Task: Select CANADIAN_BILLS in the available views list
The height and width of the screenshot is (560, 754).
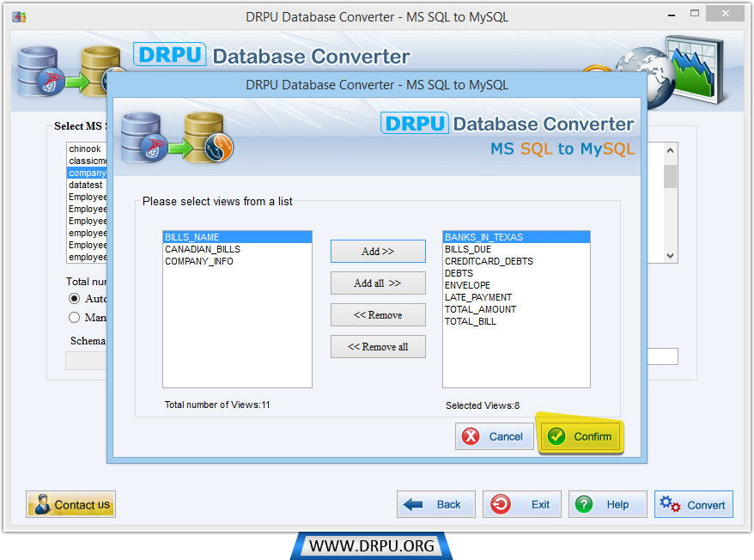Action: (x=238, y=249)
